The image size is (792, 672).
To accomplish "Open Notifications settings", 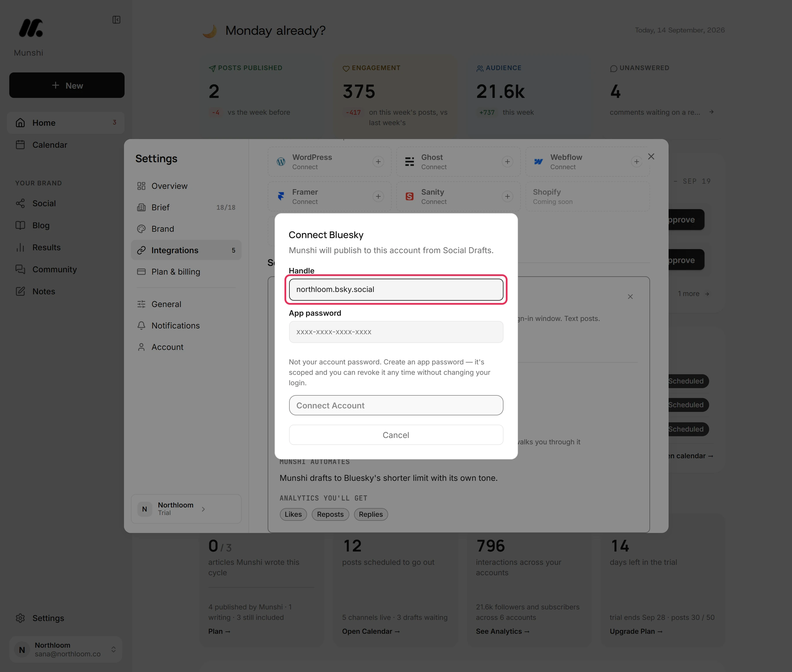I will [186, 325].
